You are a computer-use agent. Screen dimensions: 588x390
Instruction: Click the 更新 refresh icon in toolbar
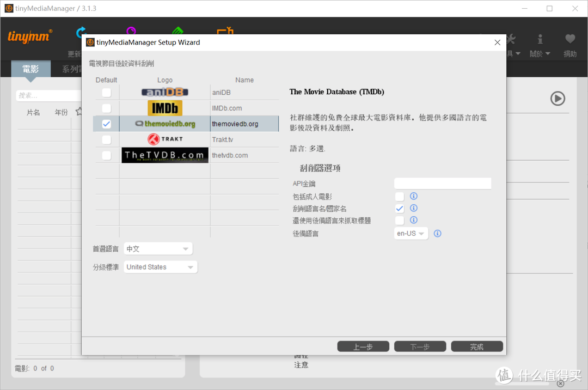(x=81, y=33)
